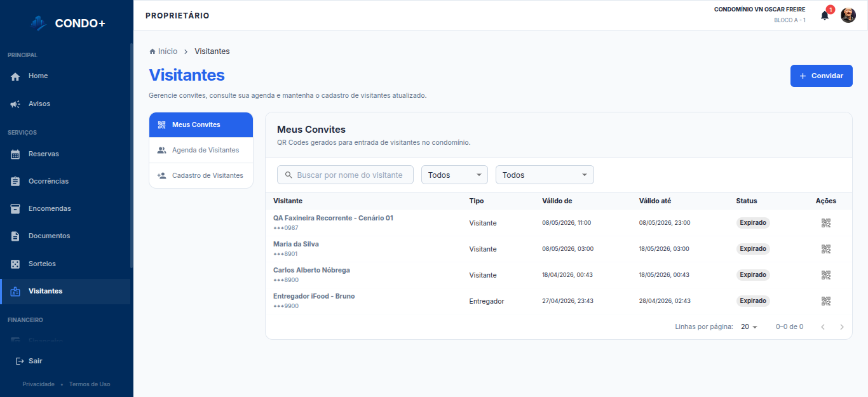Open the notifications bell icon

click(825, 15)
